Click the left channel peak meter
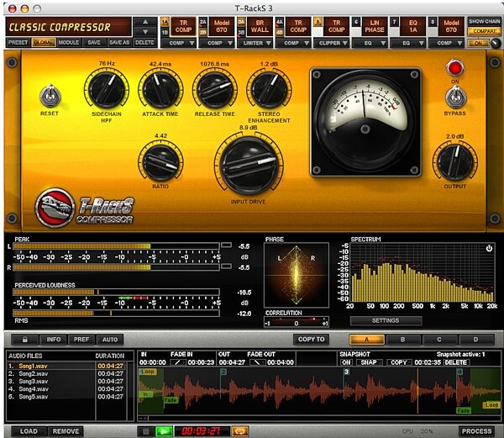The height and width of the screenshot is (438, 504). 116,246
